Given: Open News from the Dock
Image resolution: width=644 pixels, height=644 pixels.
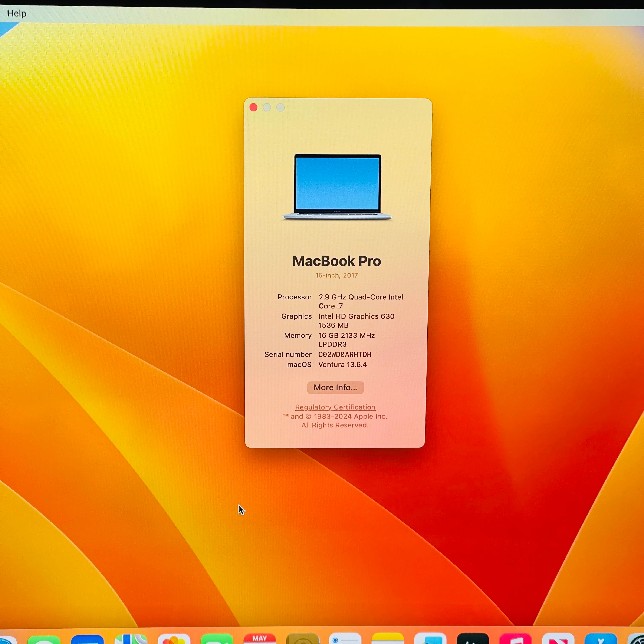Looking at the screenshot, I should [x=558, y=638].
